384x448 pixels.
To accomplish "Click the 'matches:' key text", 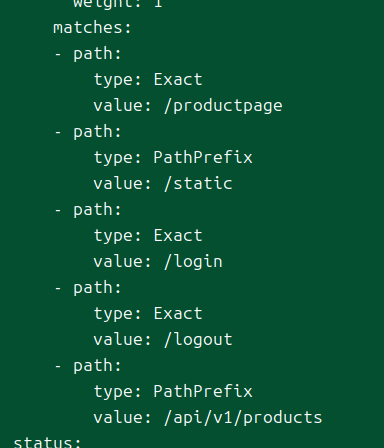I will coord(92,27).
